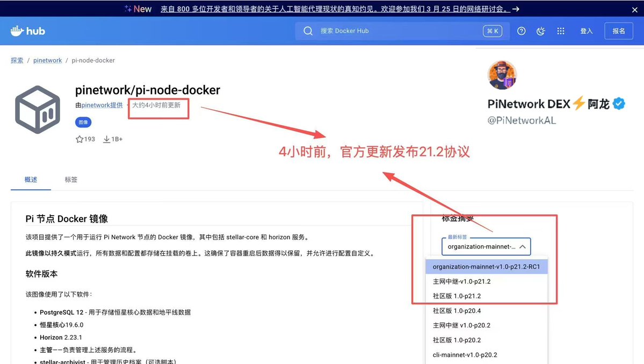Image resolution: width=644 pixels, height=364 pixels.
Task: Open Docker Hub home via the hub logo
Action: click(x=27, y=31)
